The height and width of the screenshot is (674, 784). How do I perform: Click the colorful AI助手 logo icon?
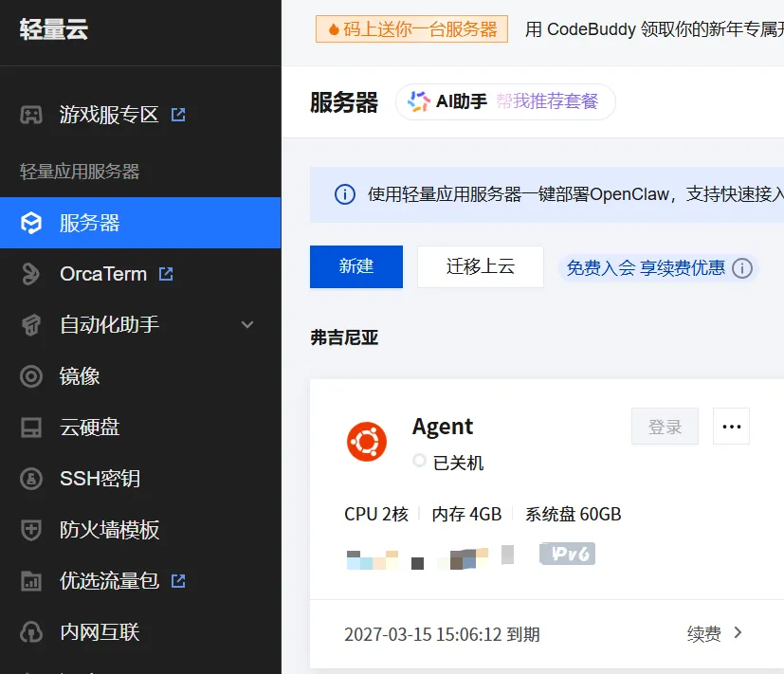(x=418, y=101)
